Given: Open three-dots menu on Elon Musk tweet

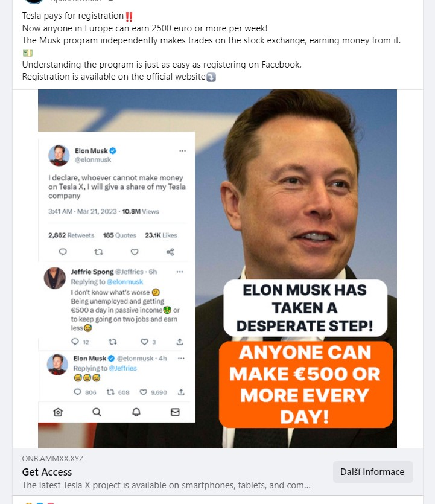Looking at the screenshot, I should click(182, 150).
